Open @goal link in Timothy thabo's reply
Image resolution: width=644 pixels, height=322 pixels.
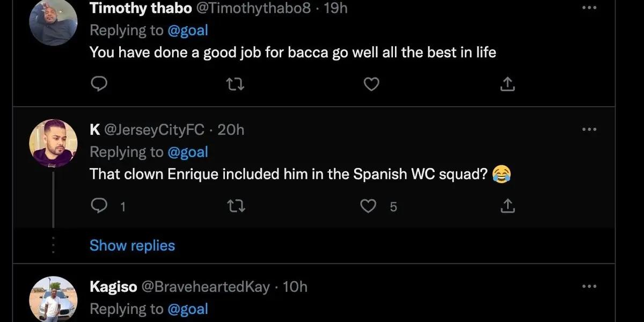point(188,30)
